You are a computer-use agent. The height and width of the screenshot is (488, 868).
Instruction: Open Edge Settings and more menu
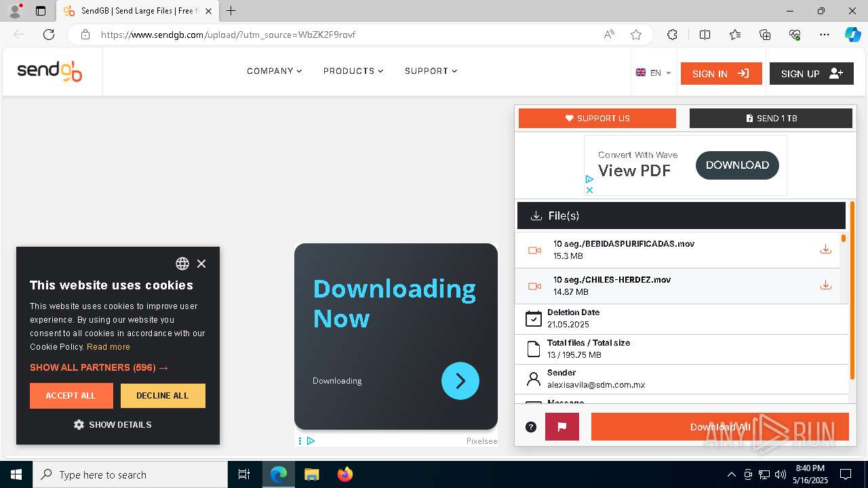(x=825, y=35)
